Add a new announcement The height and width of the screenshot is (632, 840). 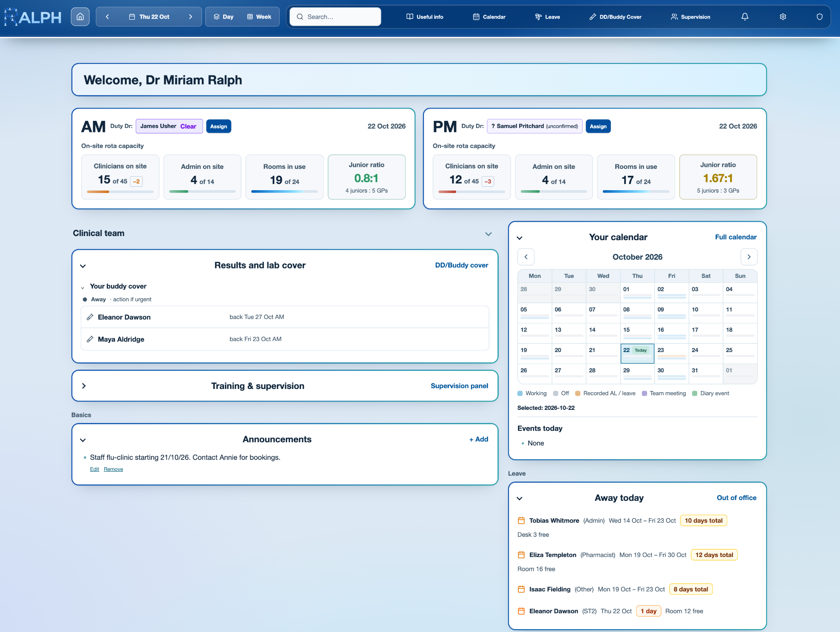coord(479,439)
